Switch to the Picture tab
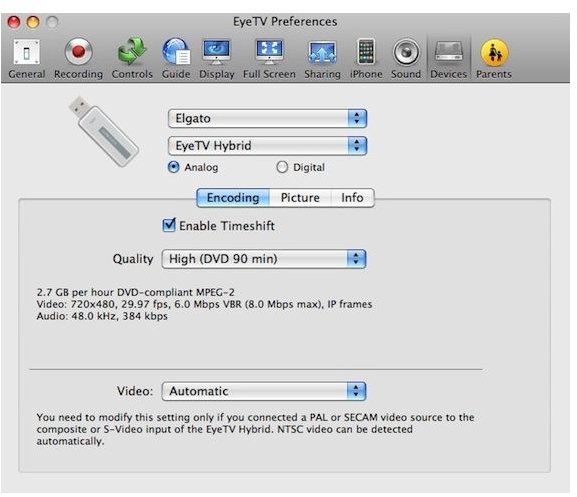 click(x=300, y=198)
